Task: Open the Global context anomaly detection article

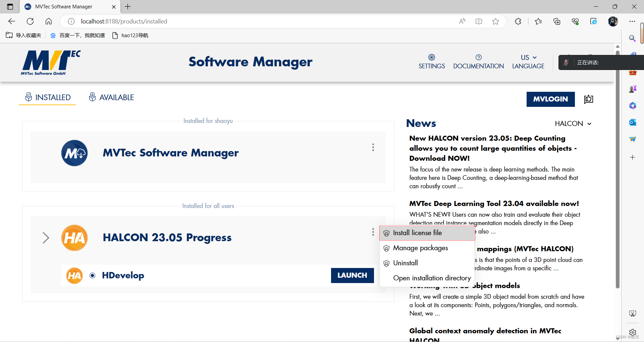Action: pos(485,335)
